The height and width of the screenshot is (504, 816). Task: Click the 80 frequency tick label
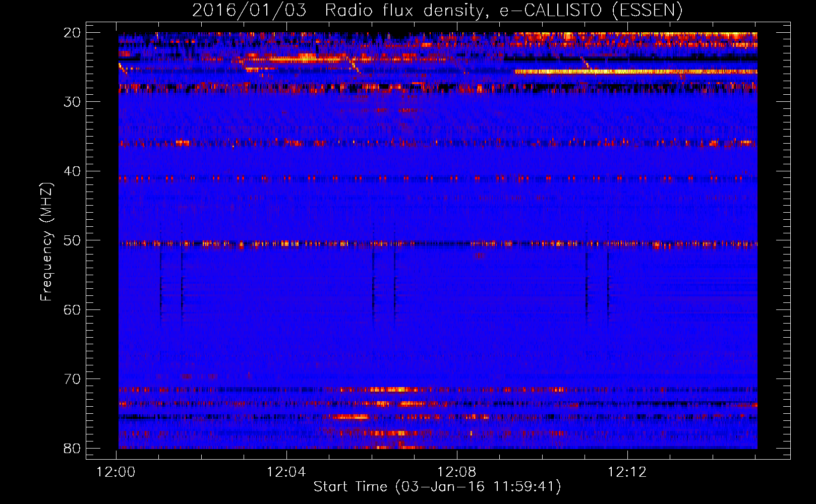click(73, 448)
